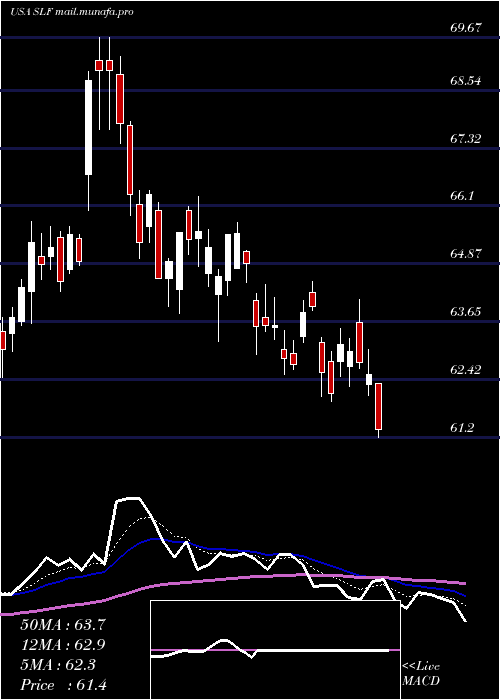Select the 64.87 price axis label
500x700 pixels.
[466, 254]
